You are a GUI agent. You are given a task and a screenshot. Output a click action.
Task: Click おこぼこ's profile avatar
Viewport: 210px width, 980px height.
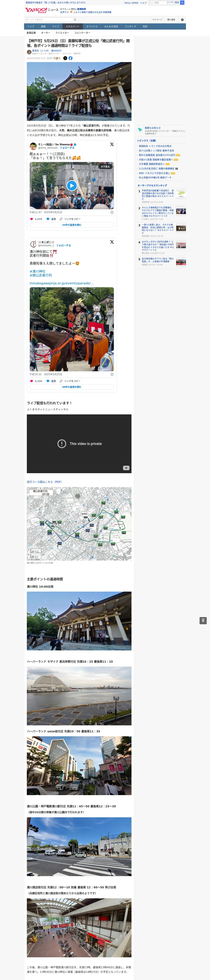pos(33,244)
